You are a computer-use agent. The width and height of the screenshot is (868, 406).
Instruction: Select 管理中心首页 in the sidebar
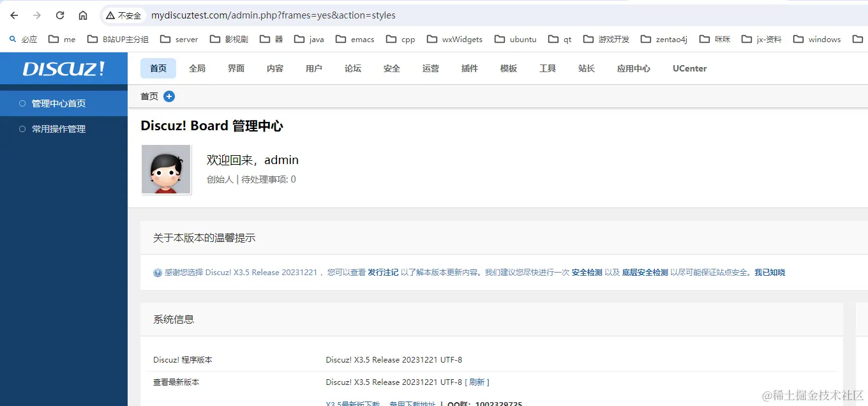pos(64,103)
